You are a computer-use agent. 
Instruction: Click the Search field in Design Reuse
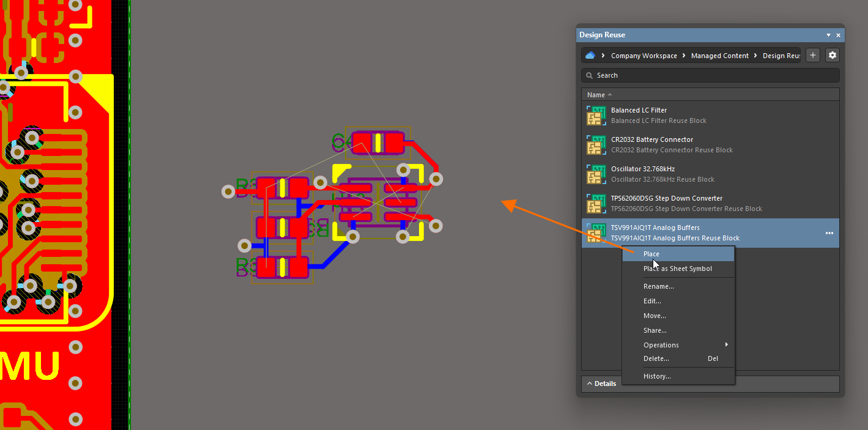coord(710,75)
